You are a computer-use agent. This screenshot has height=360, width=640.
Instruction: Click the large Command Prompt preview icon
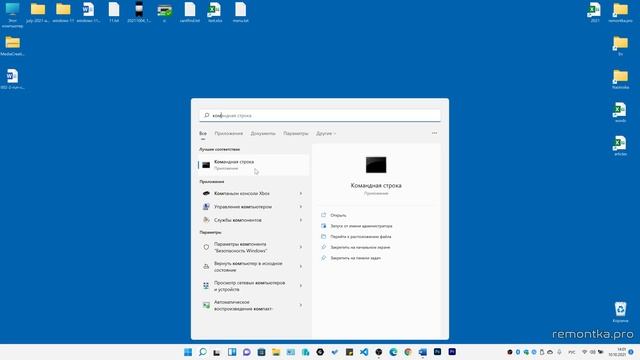click(x=376, y=165)
